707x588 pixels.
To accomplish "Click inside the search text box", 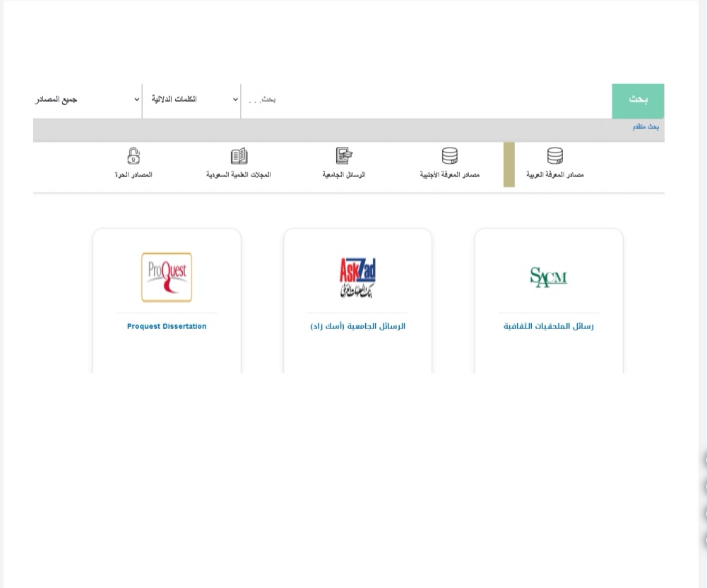I will tap(424, 100).
